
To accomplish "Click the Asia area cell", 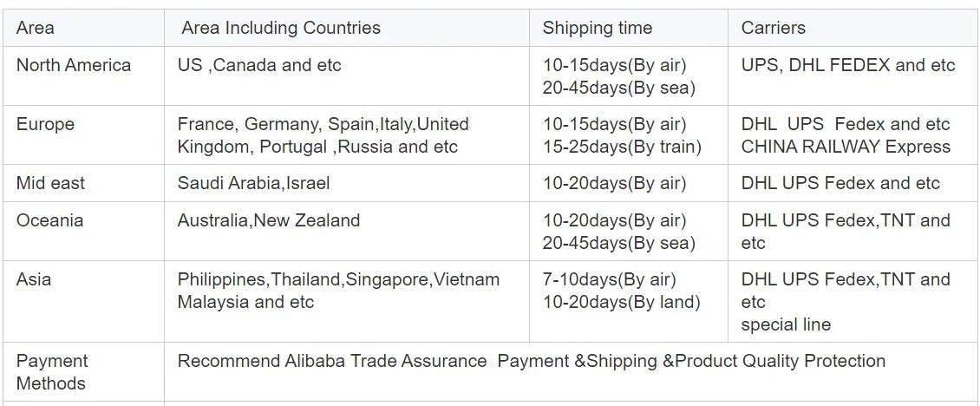I will (x=34, y=279).
